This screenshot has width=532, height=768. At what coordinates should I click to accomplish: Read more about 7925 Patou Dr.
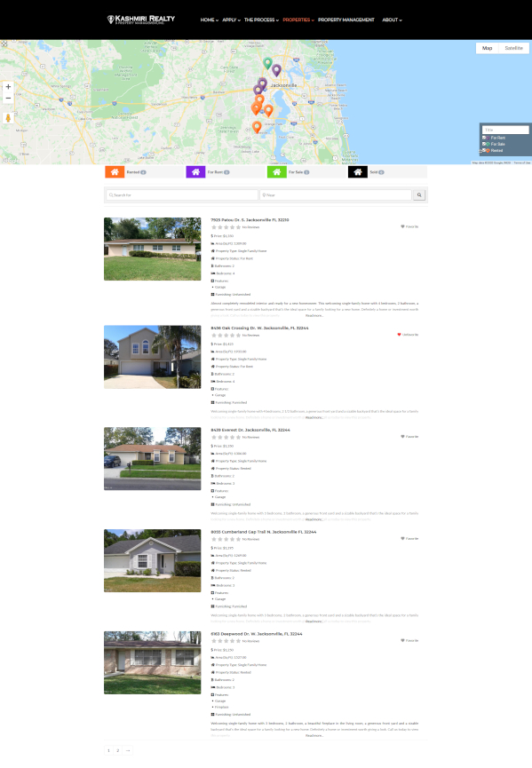[314, 315]
